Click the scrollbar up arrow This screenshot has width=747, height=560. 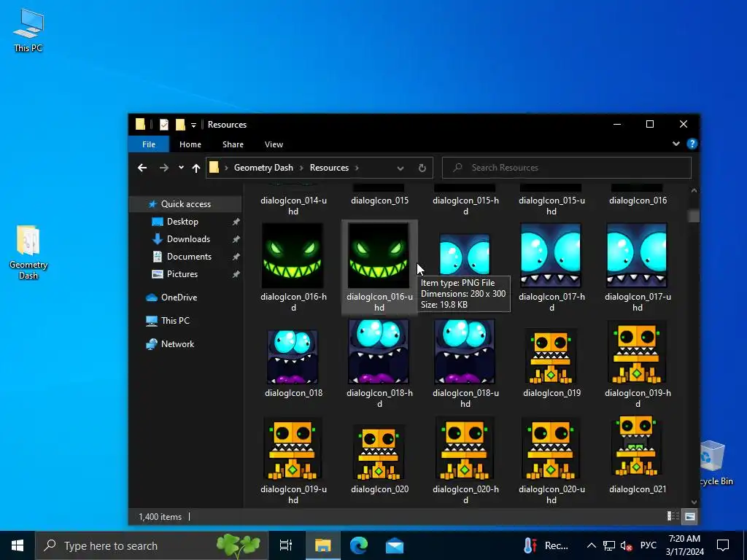pos(694,190)
